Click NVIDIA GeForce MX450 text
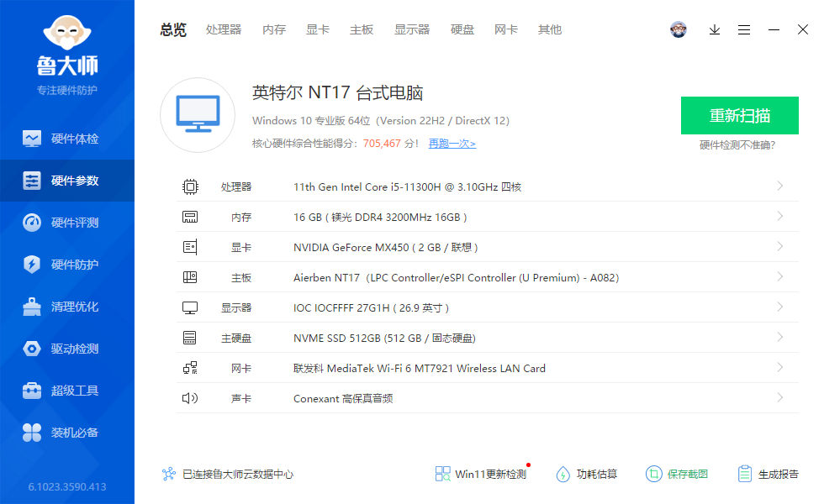 click(386, 247)
